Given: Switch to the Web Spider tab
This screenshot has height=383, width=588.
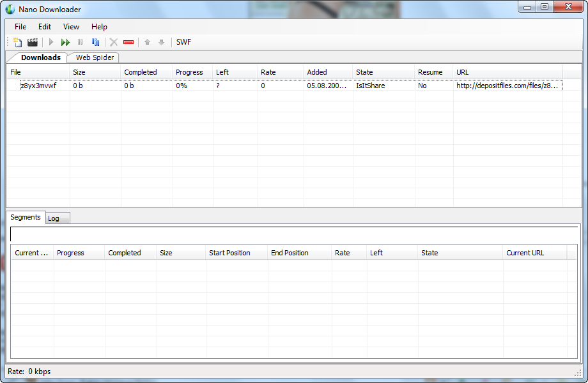Looking at the screenshot, I should [95, 57].
